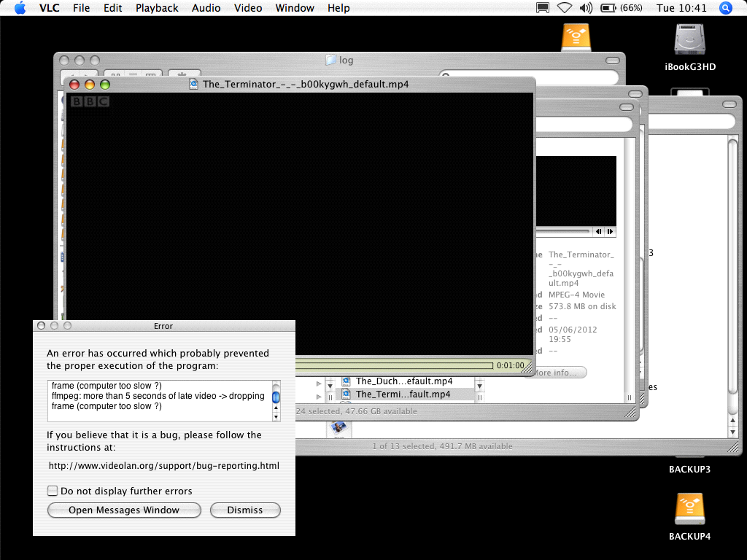
Task: Click the 'MPEG-4 Movie' kind text
Action: 576,295
